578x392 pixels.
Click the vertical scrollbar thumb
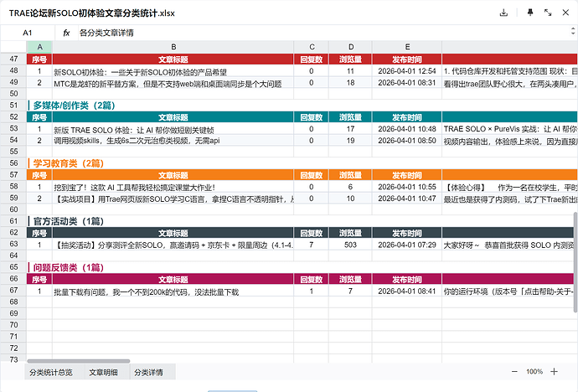point(575,262)
